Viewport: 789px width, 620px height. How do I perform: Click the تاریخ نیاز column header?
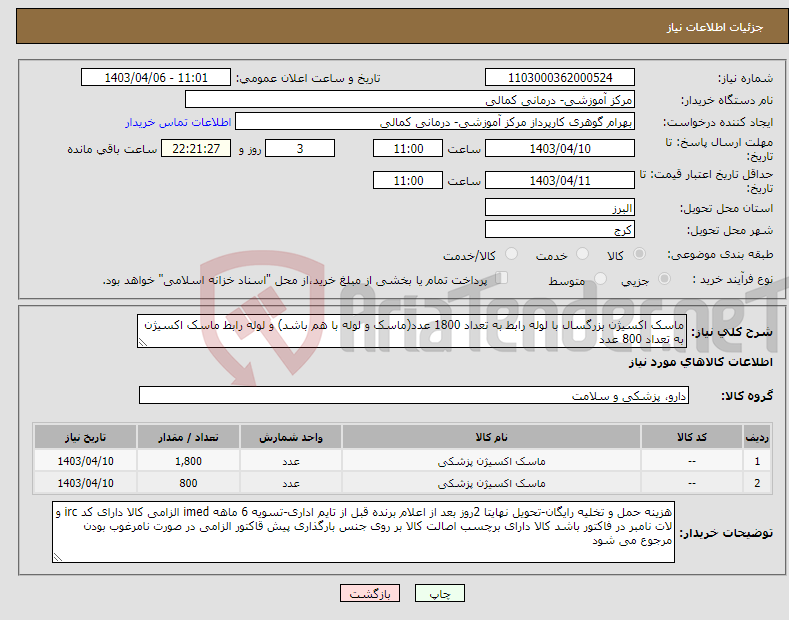pyautogui.click(x=86, y=437)
